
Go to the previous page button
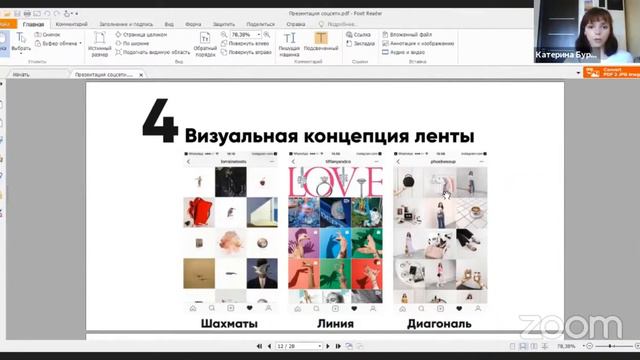(x=269, y=346)
